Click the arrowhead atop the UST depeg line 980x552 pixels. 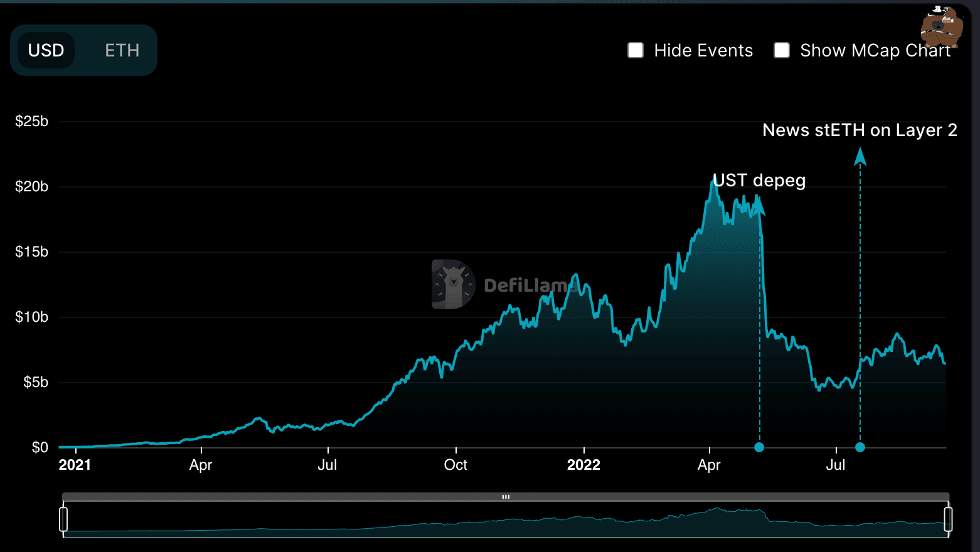[759, 205]
